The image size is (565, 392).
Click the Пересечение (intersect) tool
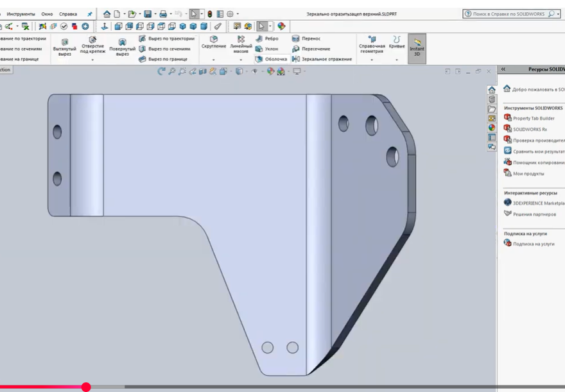tap(311, 49)
